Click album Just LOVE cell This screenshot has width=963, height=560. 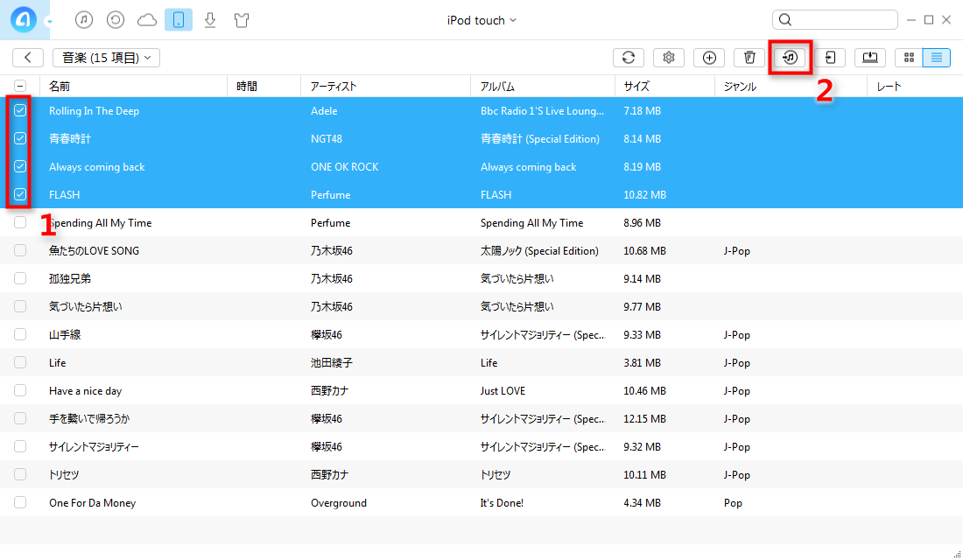coord(503,391)
